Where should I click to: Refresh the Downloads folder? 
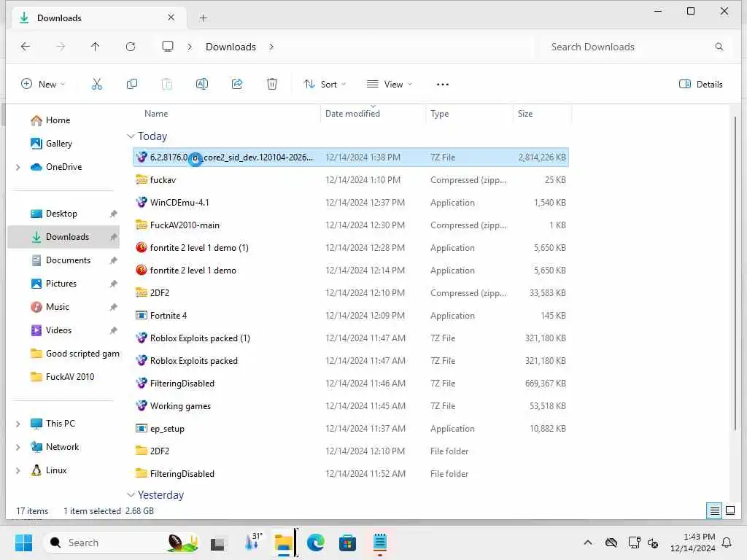pyautogui.click(x=131, y=47)
